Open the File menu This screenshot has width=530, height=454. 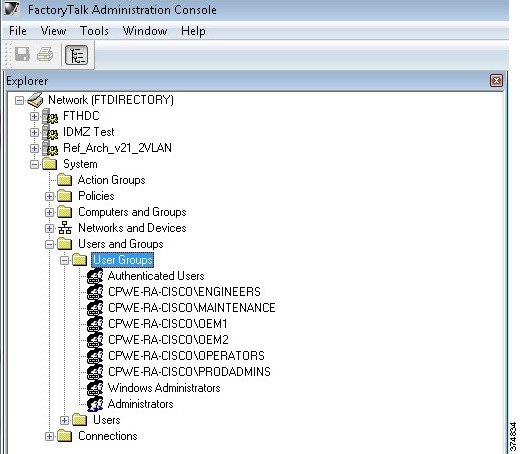(18, 31)
